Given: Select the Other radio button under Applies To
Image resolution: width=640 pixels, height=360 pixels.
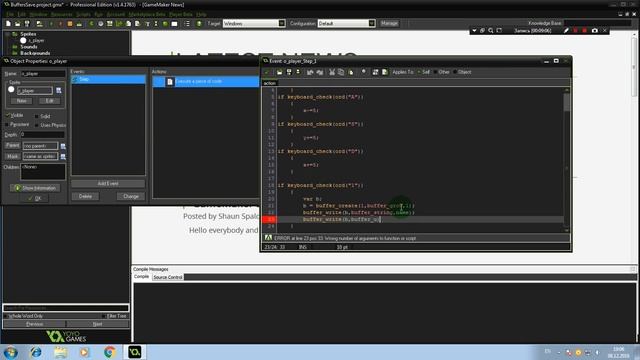Looking at the screenshot, I should point(436,72).
